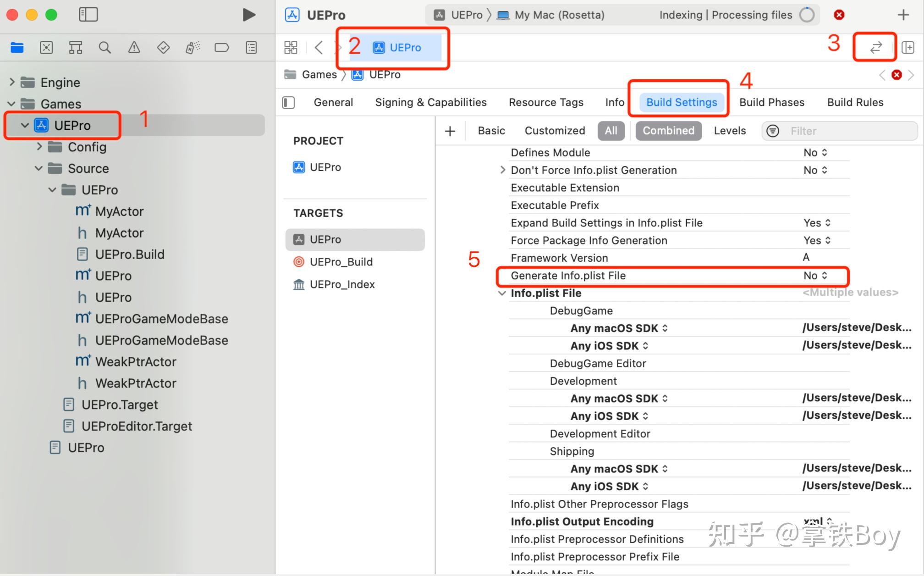924x576 pixels.
Task: Show Basic build settings
Action: pyautogui.click(x=491, y=131)
